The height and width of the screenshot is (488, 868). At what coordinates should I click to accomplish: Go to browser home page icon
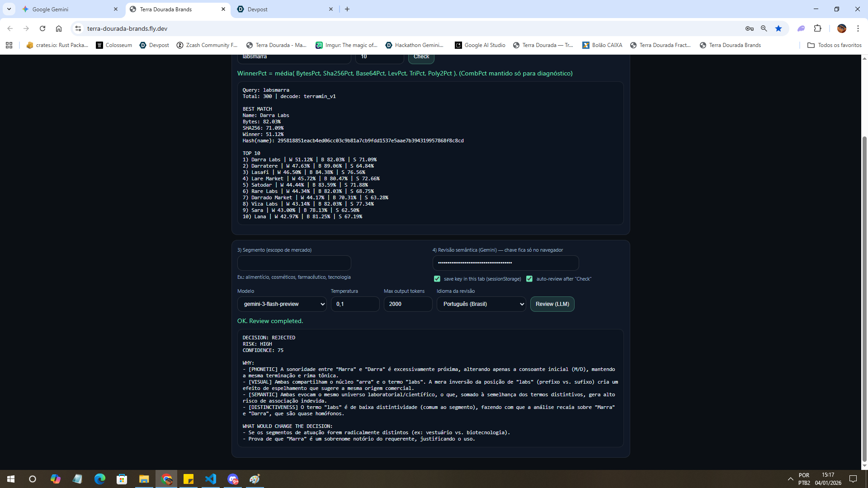tap(59, 28)
